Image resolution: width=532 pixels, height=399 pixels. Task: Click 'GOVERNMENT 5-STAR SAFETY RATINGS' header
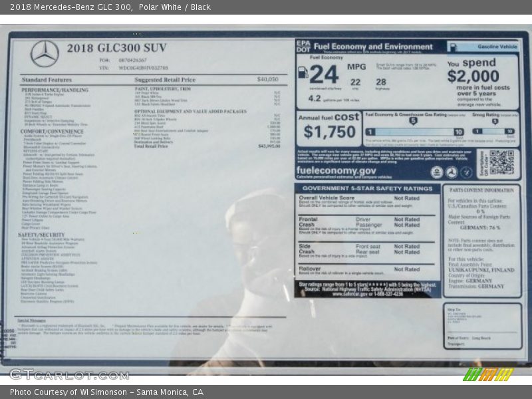click(368, 189)
